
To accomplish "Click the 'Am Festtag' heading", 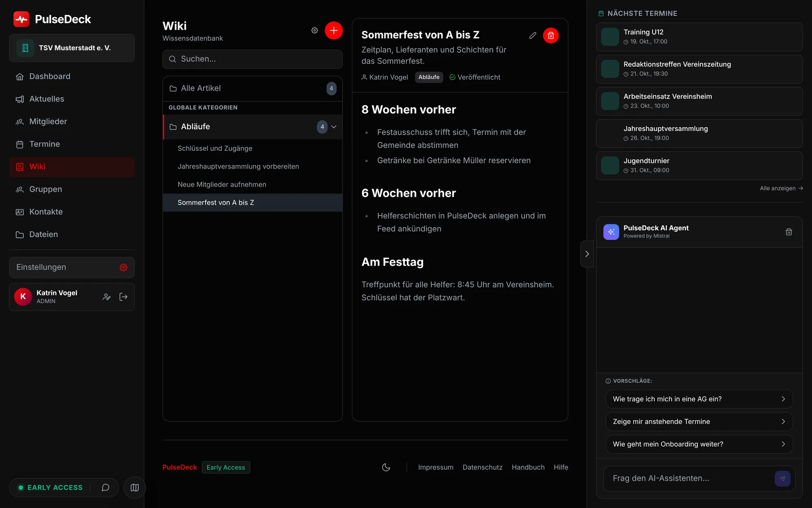I will click(392, 262).
